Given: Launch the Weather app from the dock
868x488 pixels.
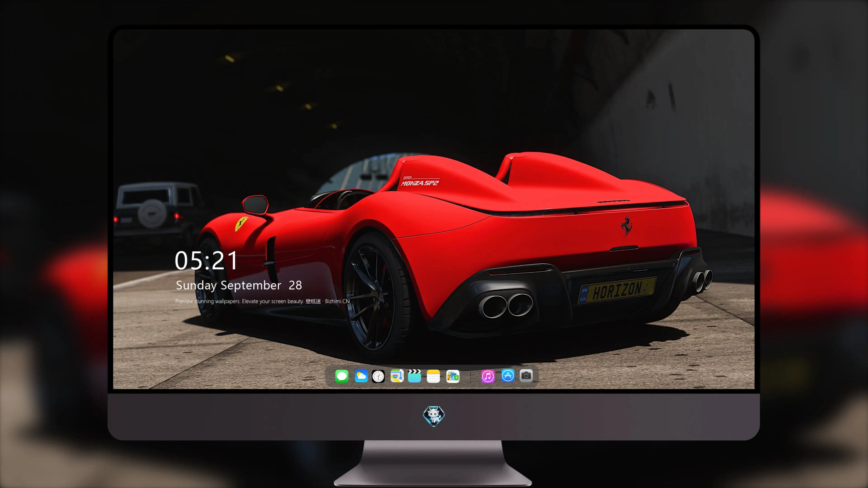Looking at the screenshot, I should point(361,376).
